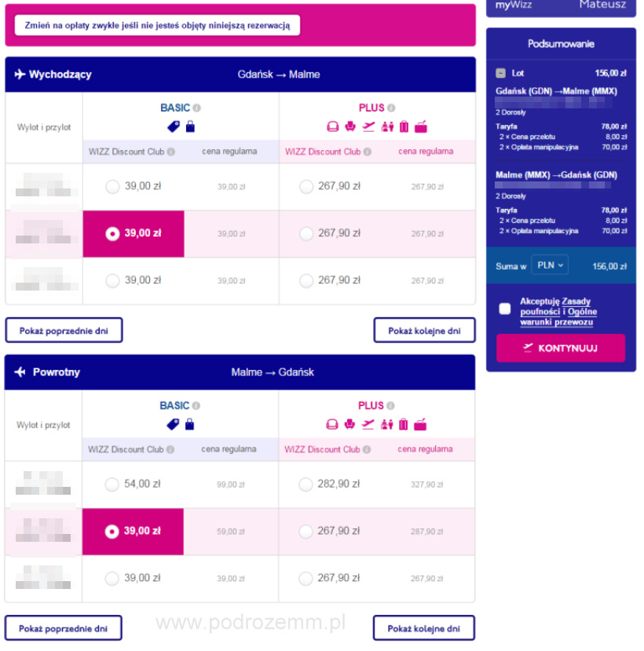Click return Pokaż poprzednie dni button
This screenshot has width=644, height=651.
63,628
